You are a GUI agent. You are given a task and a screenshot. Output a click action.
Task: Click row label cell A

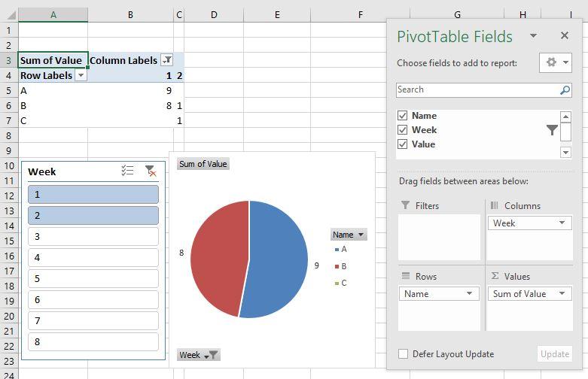tap(53, 90)
